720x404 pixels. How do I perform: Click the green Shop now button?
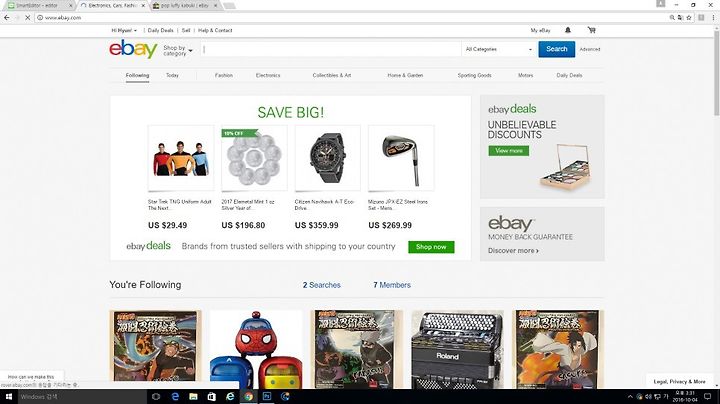431,247
